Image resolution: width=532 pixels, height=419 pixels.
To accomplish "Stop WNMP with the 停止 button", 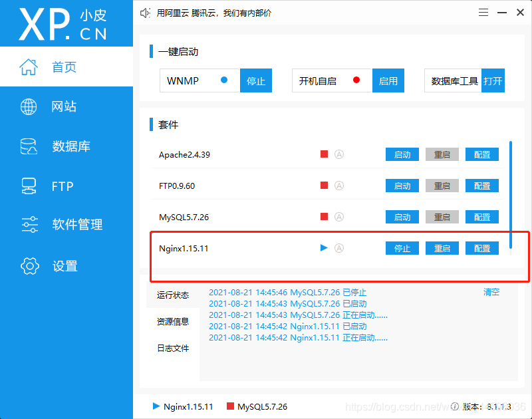I will coord(256,80).
